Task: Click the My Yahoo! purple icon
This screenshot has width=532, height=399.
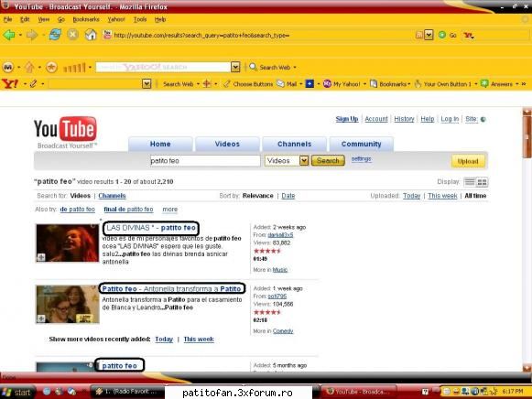Action: click(327, 83)
